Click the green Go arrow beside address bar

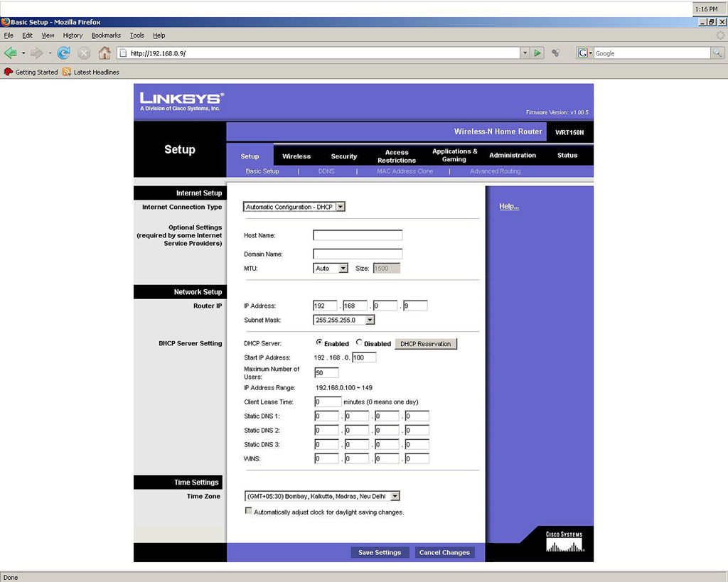click(538, 53)
